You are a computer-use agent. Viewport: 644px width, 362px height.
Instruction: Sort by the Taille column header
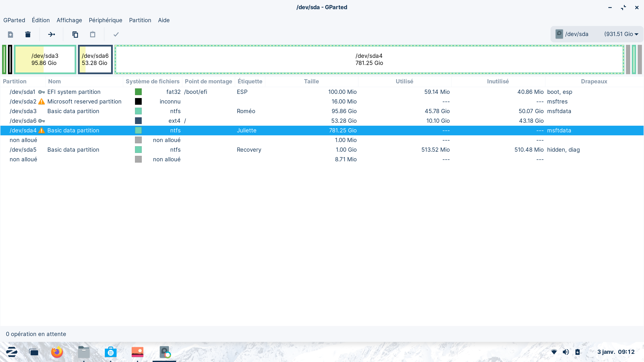pos(311,81)
